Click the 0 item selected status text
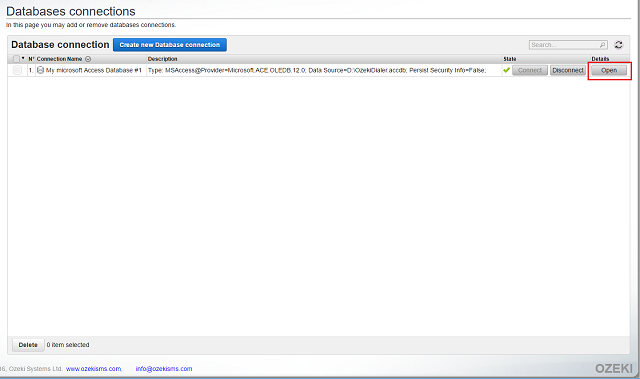This screenshot has height=379, width=640. [68, 345]
